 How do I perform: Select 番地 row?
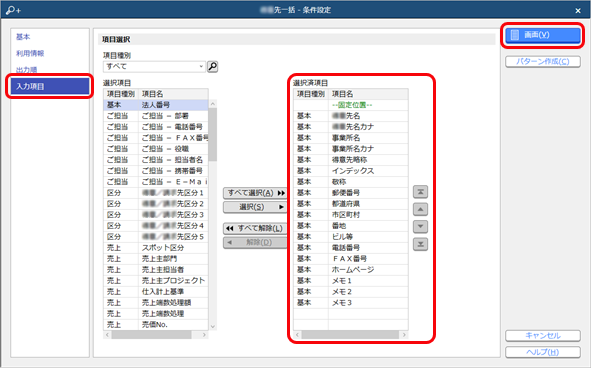coord(351,225)
